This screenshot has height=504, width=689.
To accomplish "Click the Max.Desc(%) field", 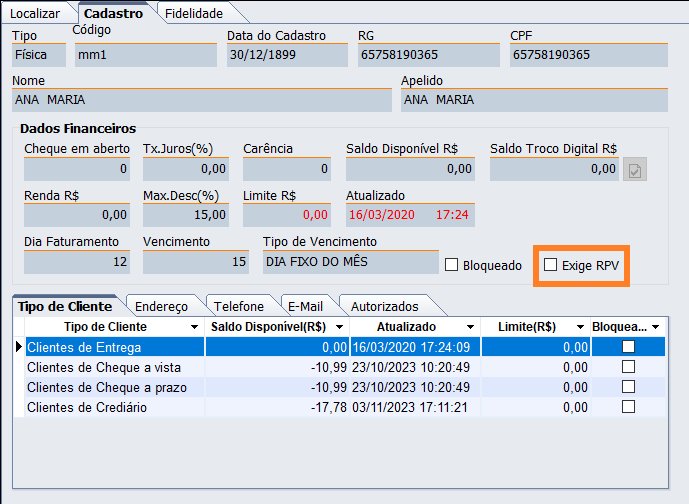I will (185, 214).
